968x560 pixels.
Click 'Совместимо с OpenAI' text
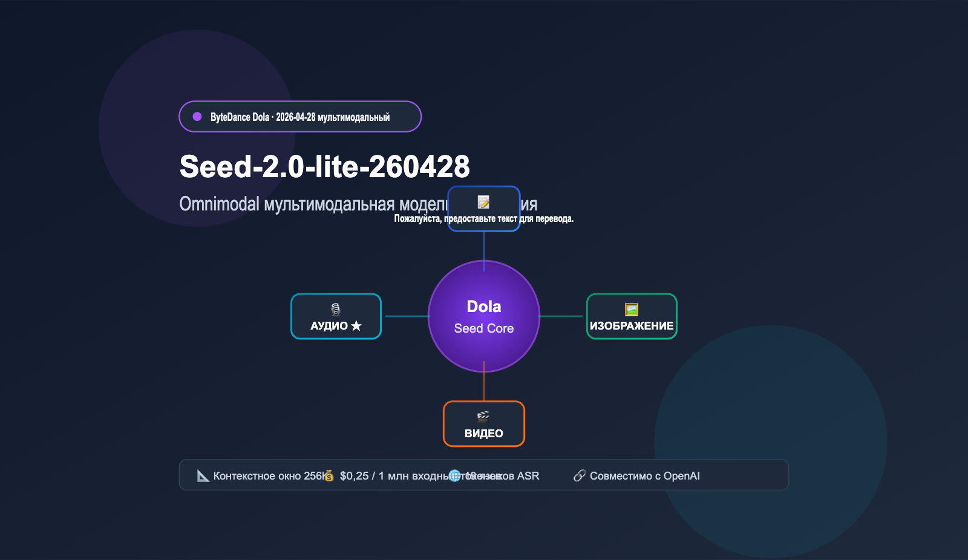pyautogui.click(x=645, y=476)
